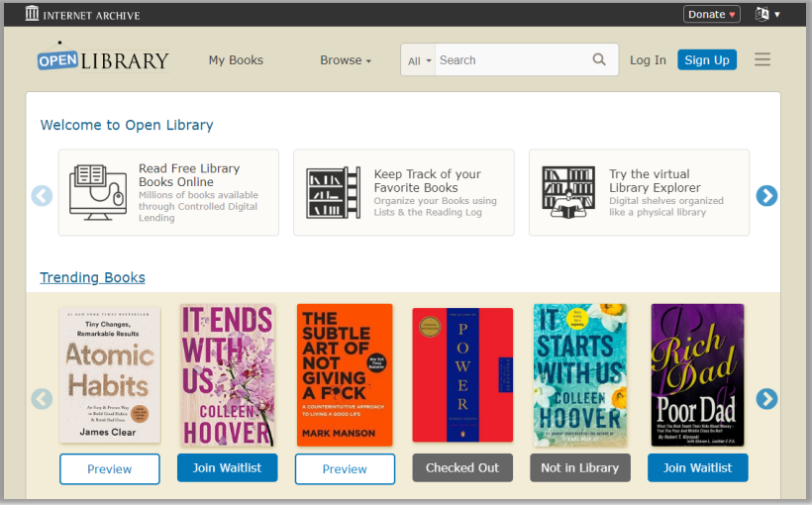The width and height of the screenshot is (812, 505).
Task: Preview the Atomic Habits book
Action: tap(110, 468)
